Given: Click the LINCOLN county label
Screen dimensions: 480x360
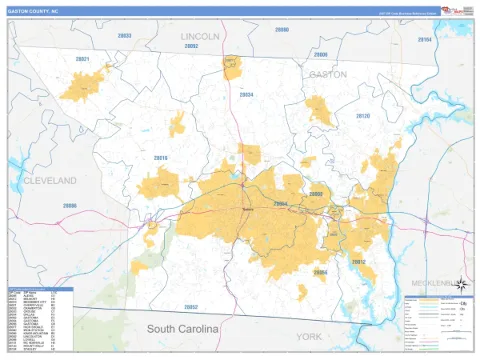Looking at the screenshot, I should coord(200,37).
